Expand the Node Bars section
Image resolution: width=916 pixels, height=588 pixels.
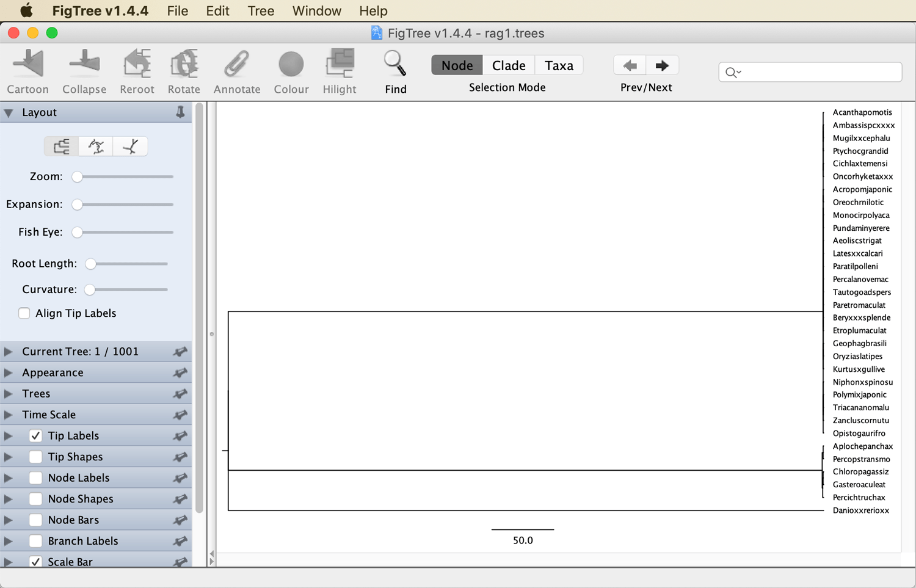pyautogui.click(x=9, y=520)
